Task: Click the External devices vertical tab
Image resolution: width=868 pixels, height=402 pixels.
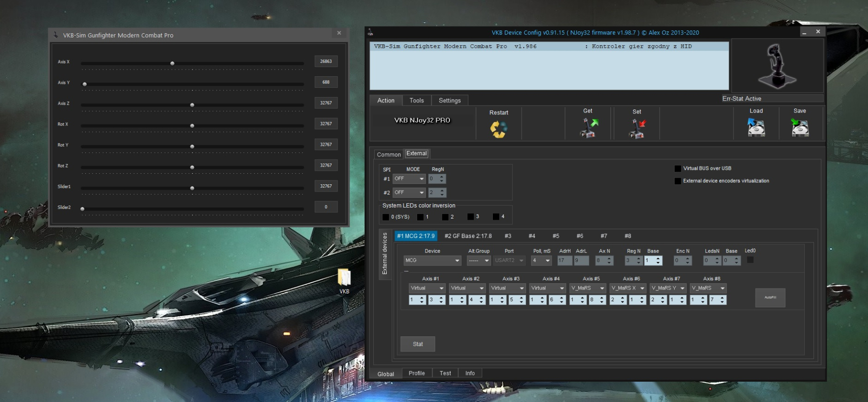Action: (385, 254)
